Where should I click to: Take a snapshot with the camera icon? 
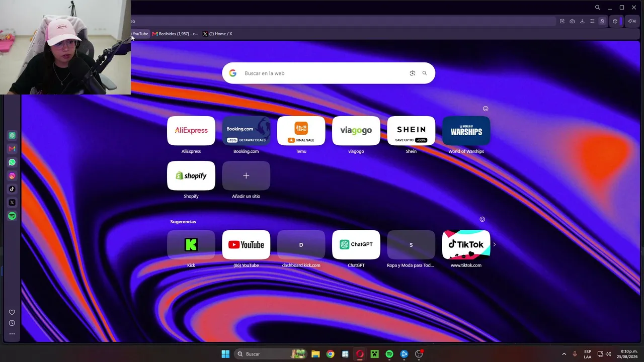pyautogui.click(x=572, y=21)
